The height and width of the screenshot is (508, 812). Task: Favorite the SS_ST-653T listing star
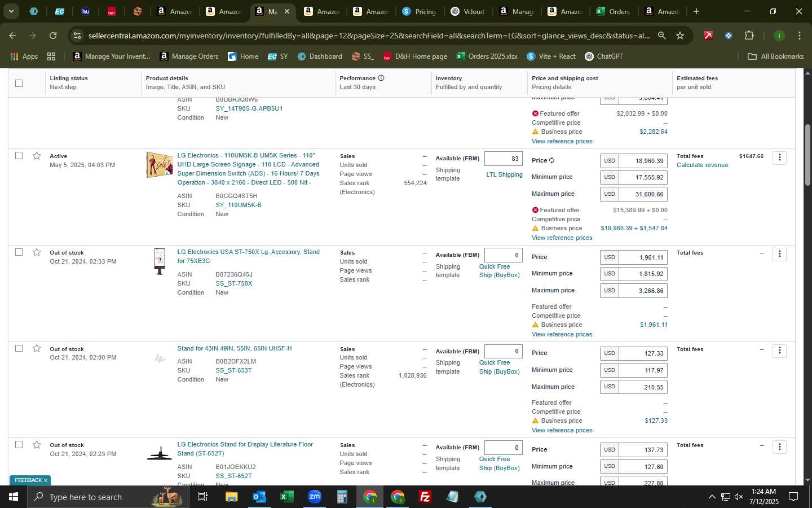[x=37, y=348]
